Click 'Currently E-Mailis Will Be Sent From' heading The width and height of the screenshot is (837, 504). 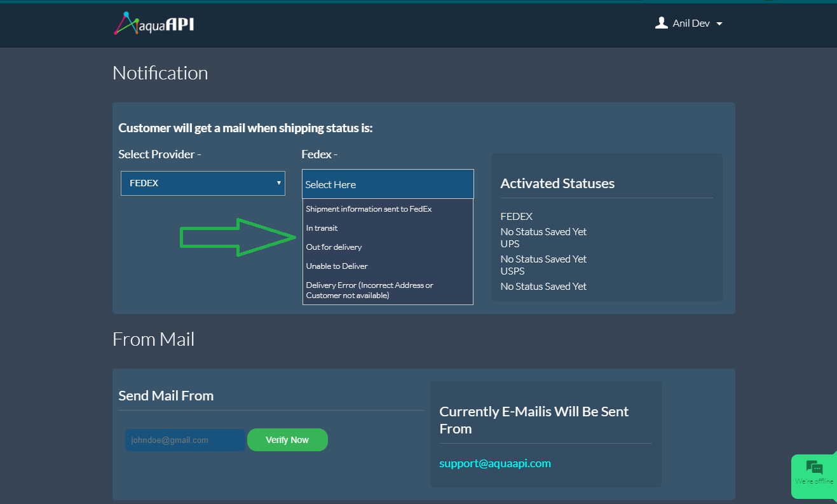[x=534, y=420]
